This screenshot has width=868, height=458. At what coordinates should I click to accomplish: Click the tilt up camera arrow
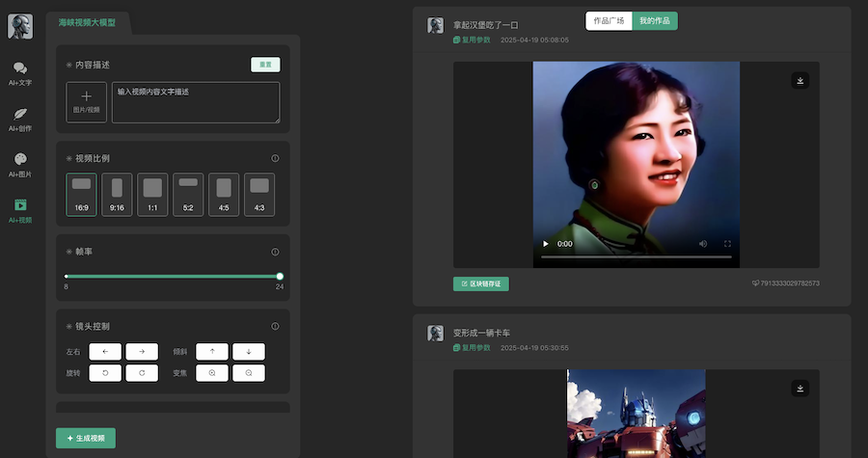pos(212,352)
